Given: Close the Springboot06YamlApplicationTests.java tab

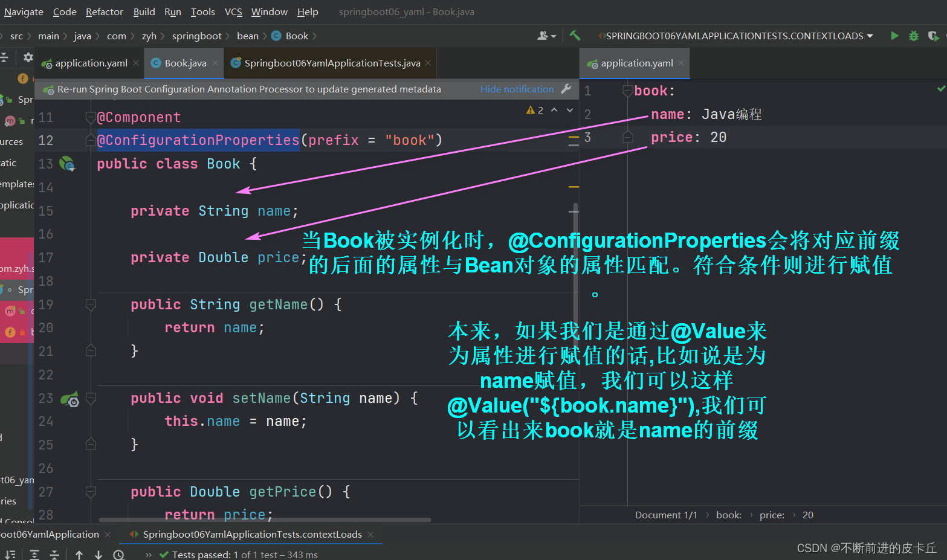Looking at the screenshot, I should [428, 63].
